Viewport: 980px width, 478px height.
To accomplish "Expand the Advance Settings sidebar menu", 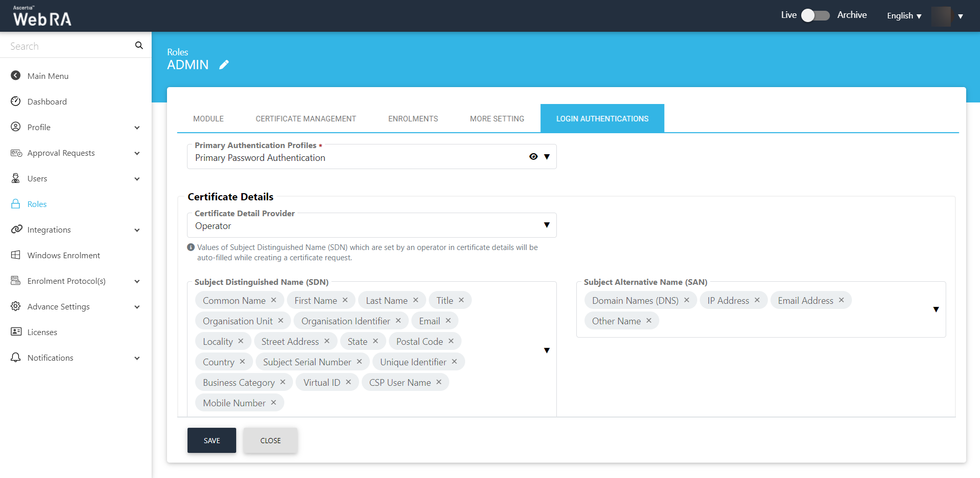I will click(x=137, y=307).
